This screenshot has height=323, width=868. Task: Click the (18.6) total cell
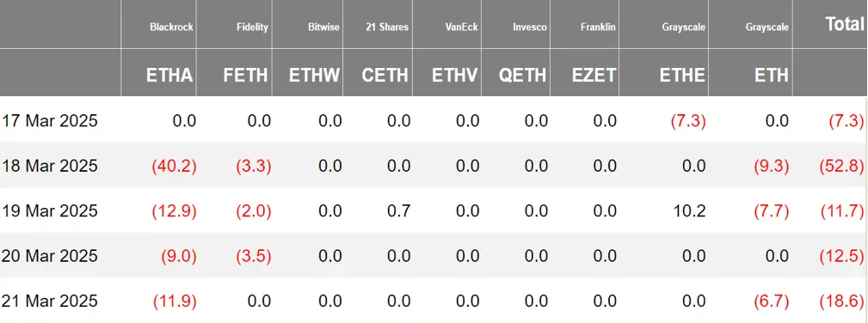point(842,301)
